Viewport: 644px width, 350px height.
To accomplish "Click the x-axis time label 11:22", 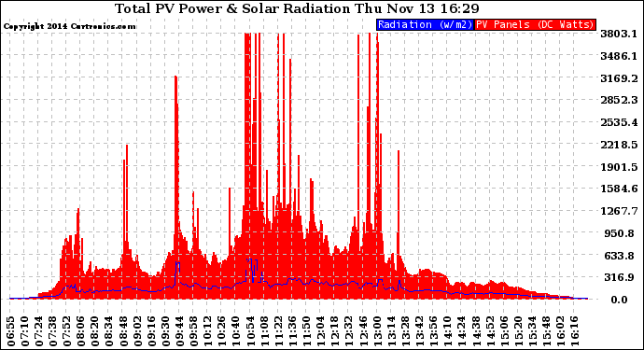I will (279, 332).
